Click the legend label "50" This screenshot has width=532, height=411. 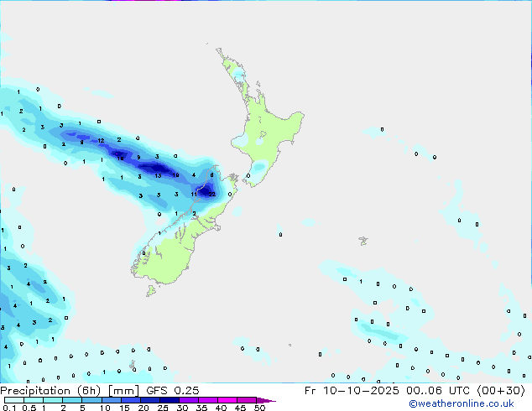pyautogui.click(x=260, y=408)
